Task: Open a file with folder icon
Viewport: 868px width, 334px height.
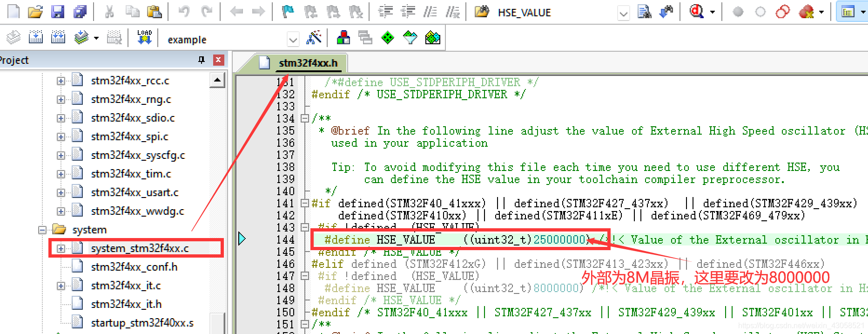Action: click(35, 12)
